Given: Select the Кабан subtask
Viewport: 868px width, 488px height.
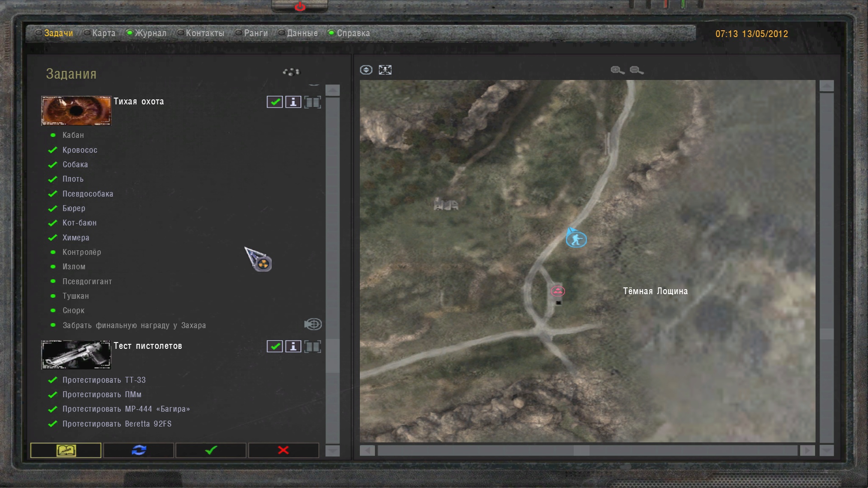Looking at the screenshot, I should (73, 135).
